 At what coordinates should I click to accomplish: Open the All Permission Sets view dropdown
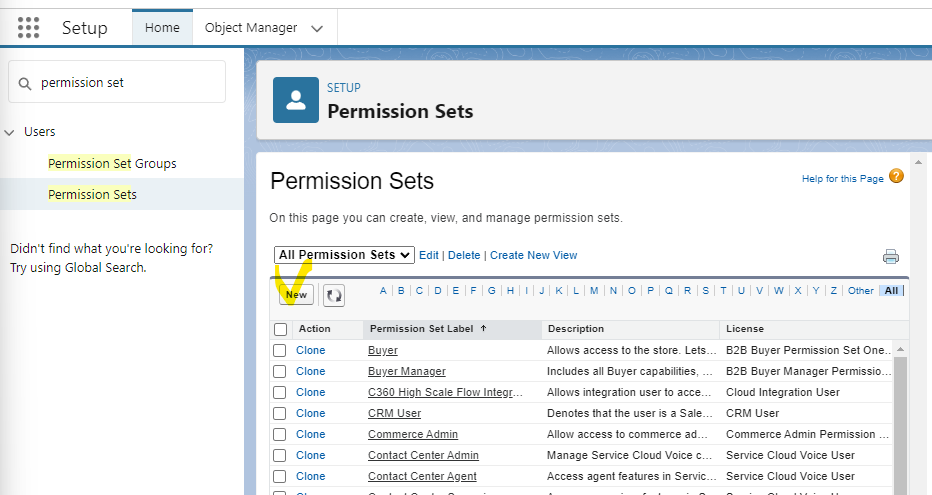(344, 255)
